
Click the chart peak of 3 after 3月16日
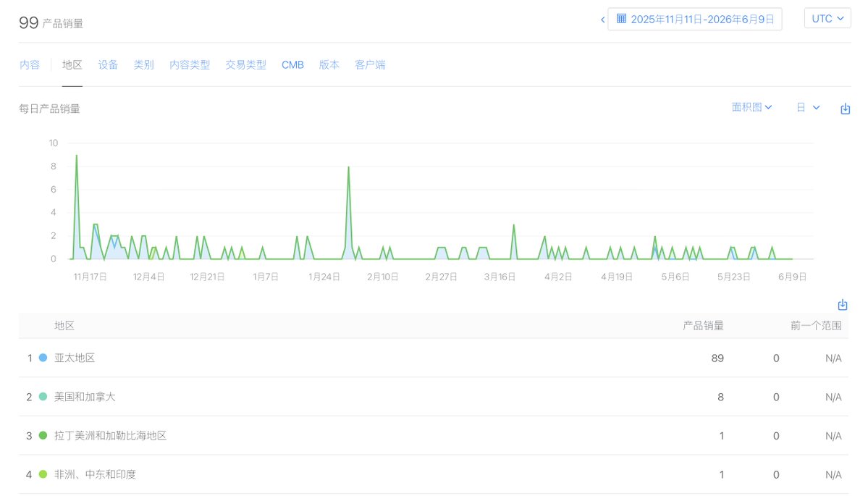[514, 224]
